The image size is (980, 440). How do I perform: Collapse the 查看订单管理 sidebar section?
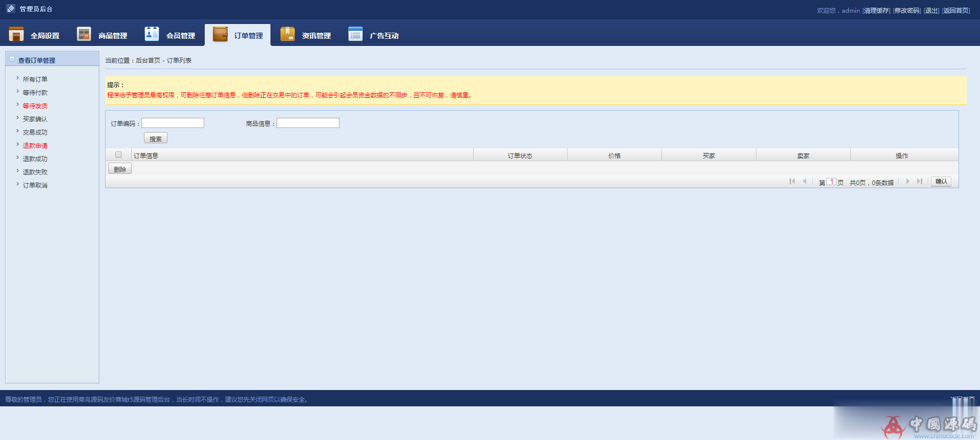12,60
